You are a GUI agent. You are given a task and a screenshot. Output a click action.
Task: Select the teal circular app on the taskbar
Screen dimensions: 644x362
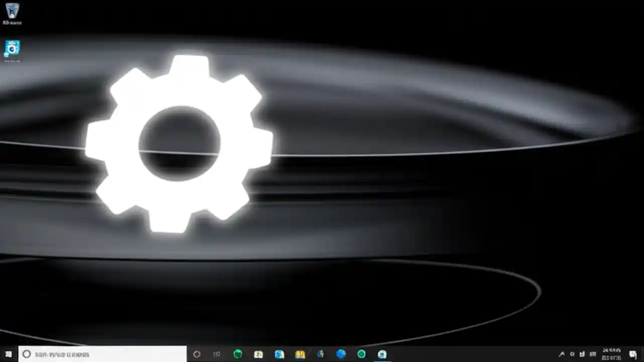361,354
